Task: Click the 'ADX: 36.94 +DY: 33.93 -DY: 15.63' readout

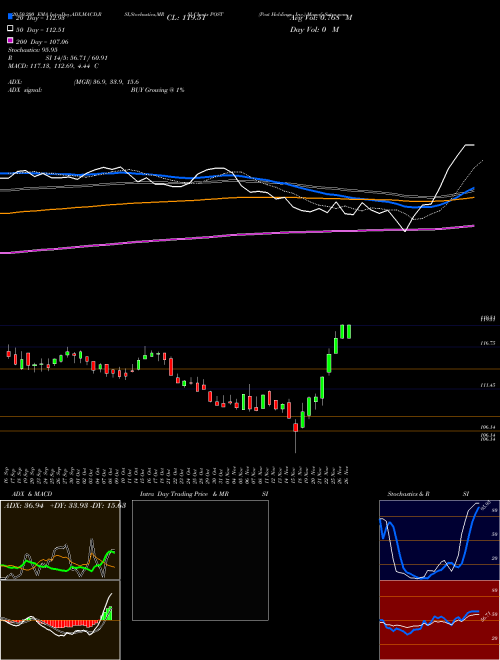Action: pyautogui.click(x=65, y=505)
